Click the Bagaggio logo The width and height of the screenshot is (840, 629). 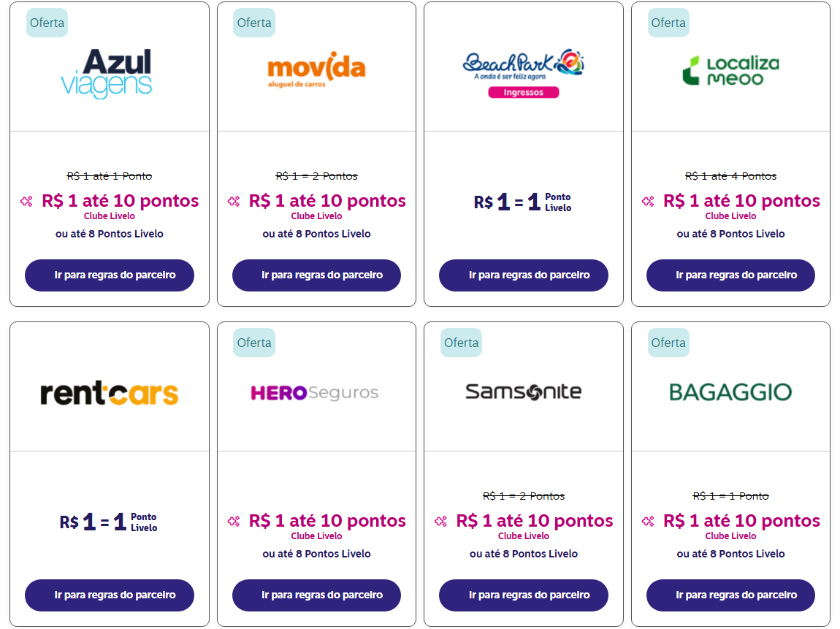730,392
